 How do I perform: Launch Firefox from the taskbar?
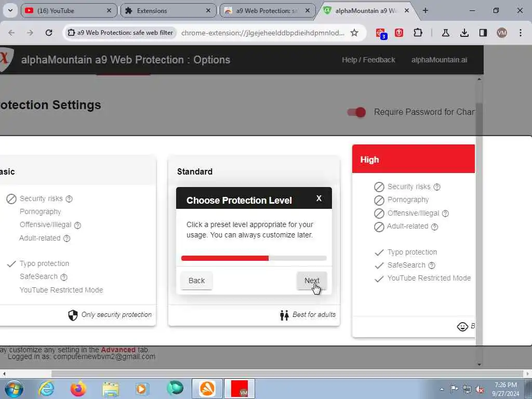pos(78,389)
